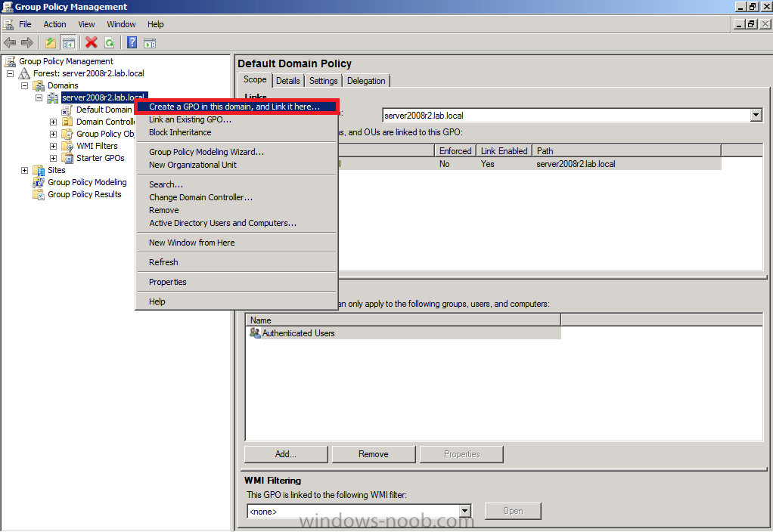Open the File menu
The width and height of the screenshot is (773, 532).
(x=25, y=24)
